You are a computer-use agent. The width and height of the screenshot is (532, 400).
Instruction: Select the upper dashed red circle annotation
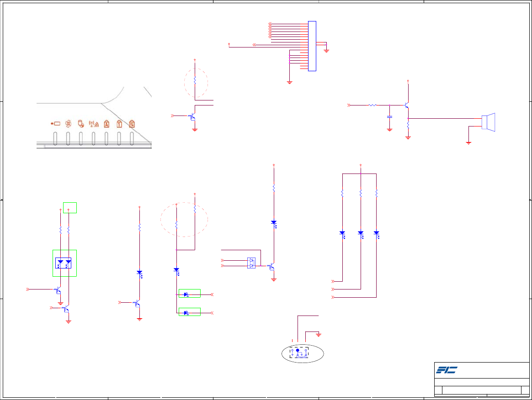pos(196,83)
